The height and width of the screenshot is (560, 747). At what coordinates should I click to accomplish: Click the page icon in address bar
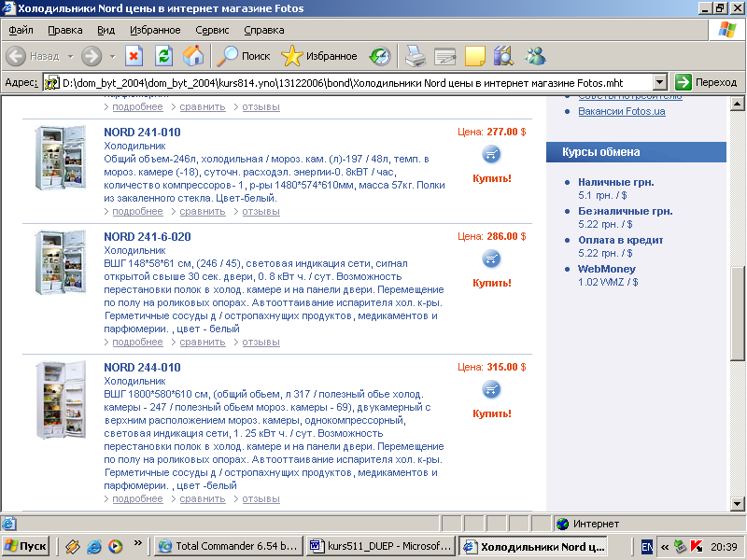pos(51,82)
